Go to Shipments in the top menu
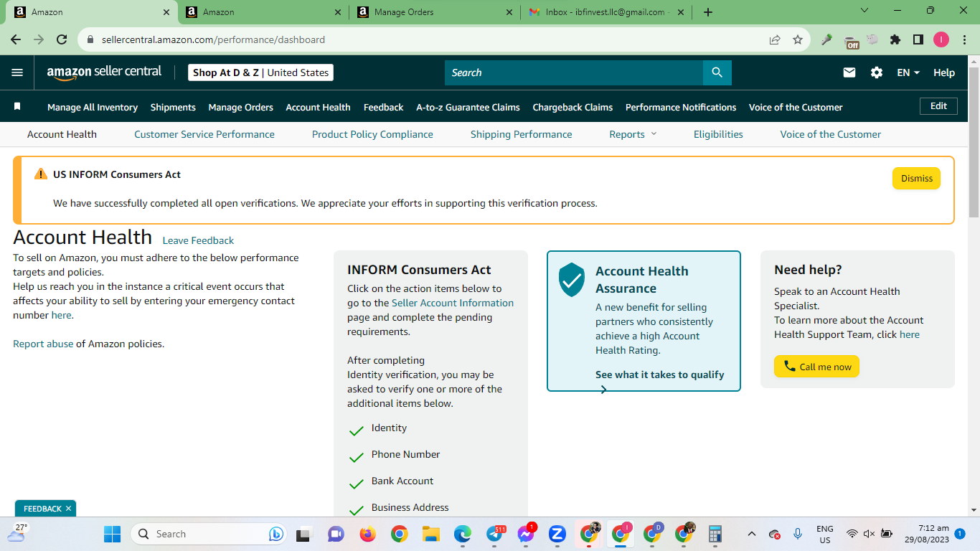The width and height of the screenshot is (980, 551). click(173, 107)
